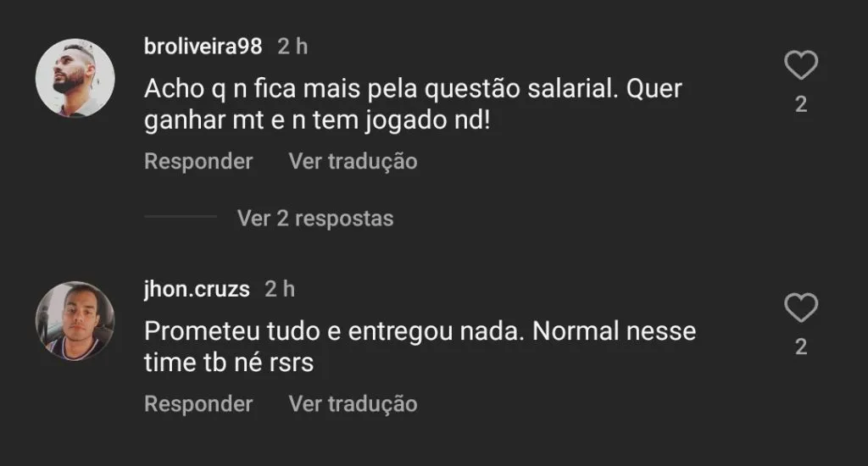Click the '2 h' timestamp beside jhon.cruzs

pos(280,289)
